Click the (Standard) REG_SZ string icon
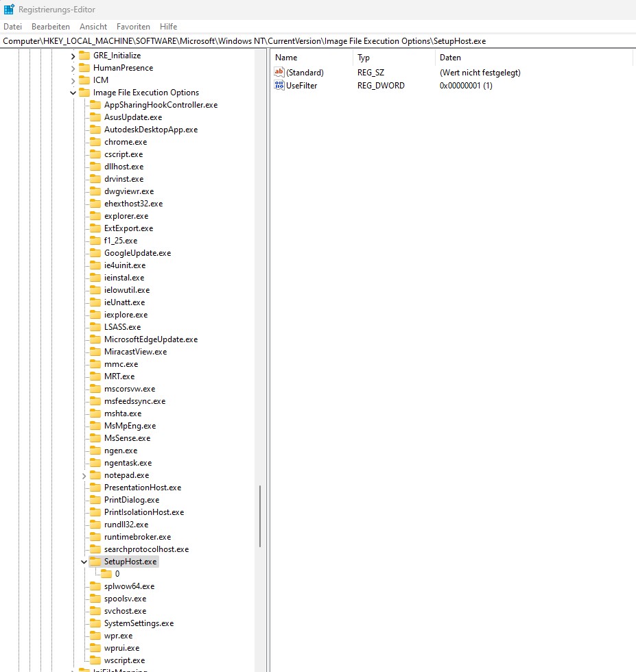This screenshot has width=636, height=672. coord(279,72)
